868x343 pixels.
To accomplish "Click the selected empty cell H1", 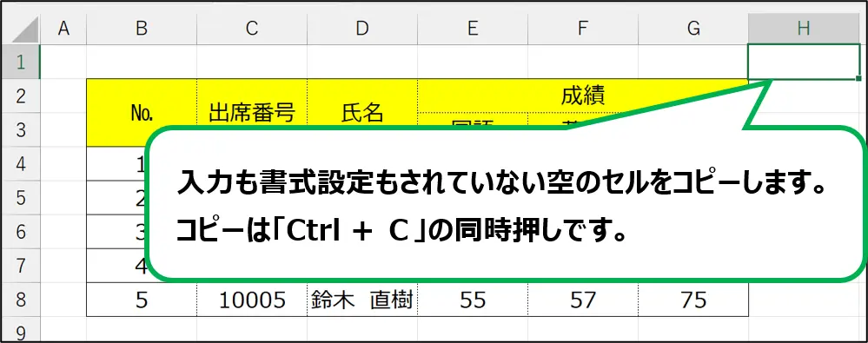I will pyautogui.click(x=803, y=62).
